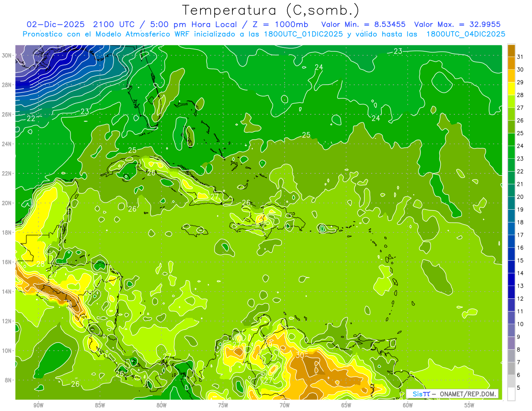Click the "30N" latitude label
The height and width of the screenshot is (411, 532).
tap(7, 55)
